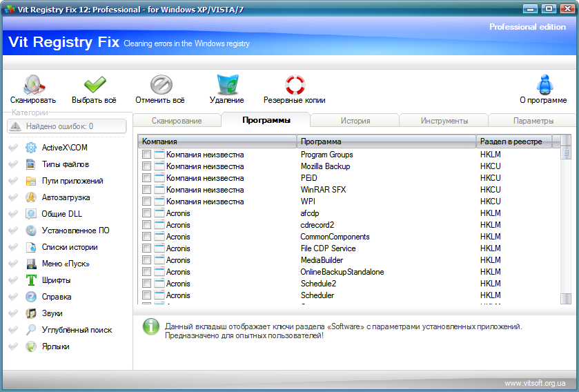Enable checkbox next to Acronis MediaBuilder
579x392 pixels.
[146, 260]
